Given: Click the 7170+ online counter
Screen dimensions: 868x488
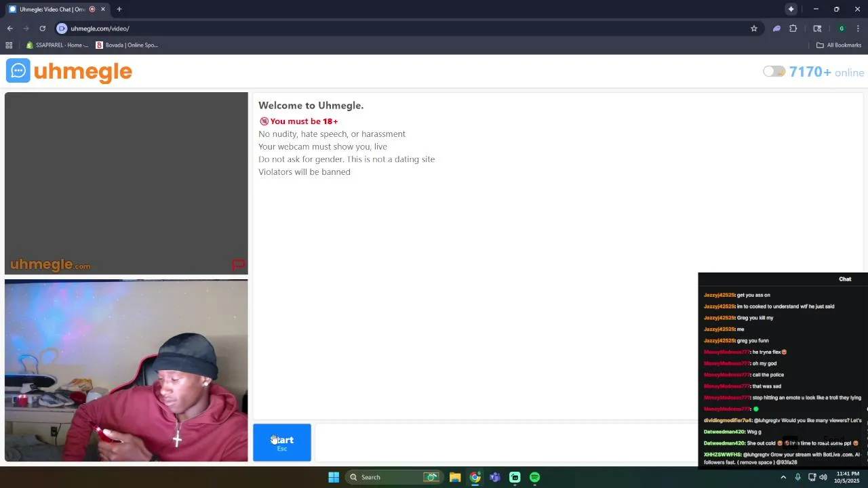Looking at the screenshot, I should pos(826,72).
